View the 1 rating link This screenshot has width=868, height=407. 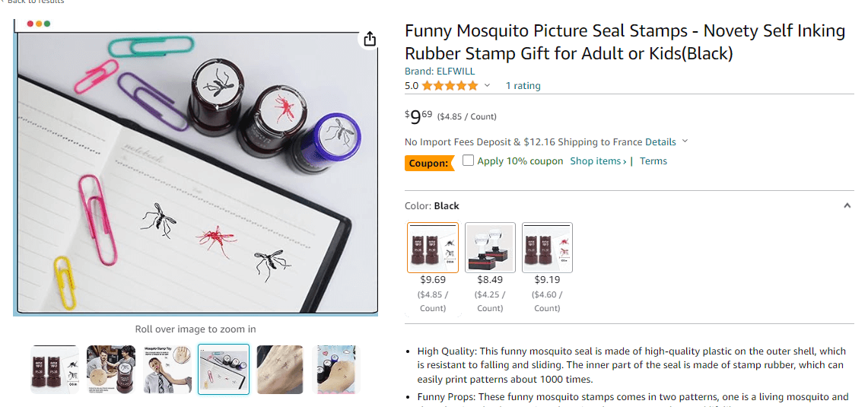pyautogui.click(x=523, y=86)
